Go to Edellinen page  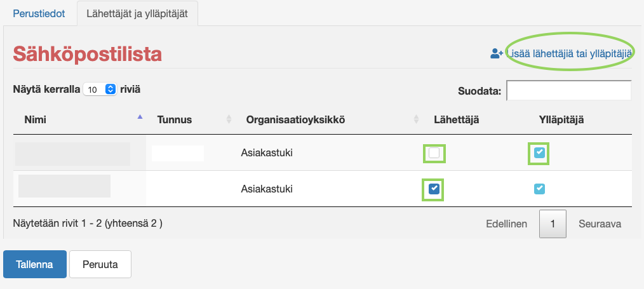point(506,224)
